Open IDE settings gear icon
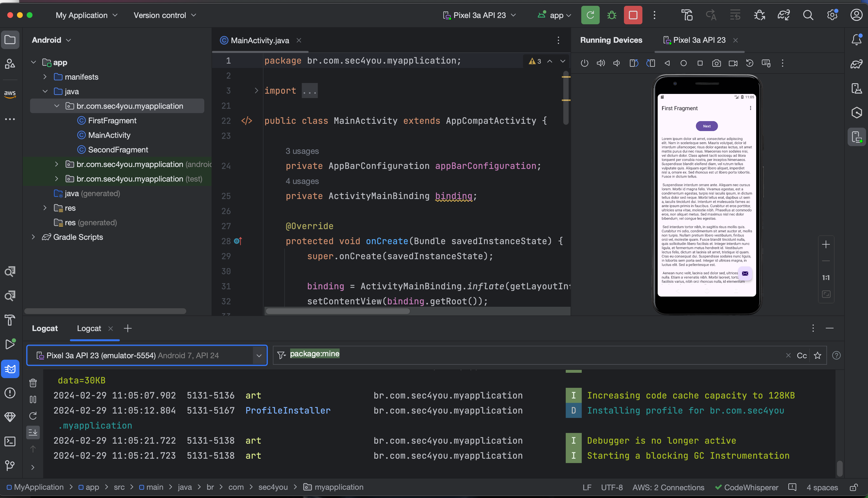The height and width of the screenshot is (498, 868). (x=832, y=15)
